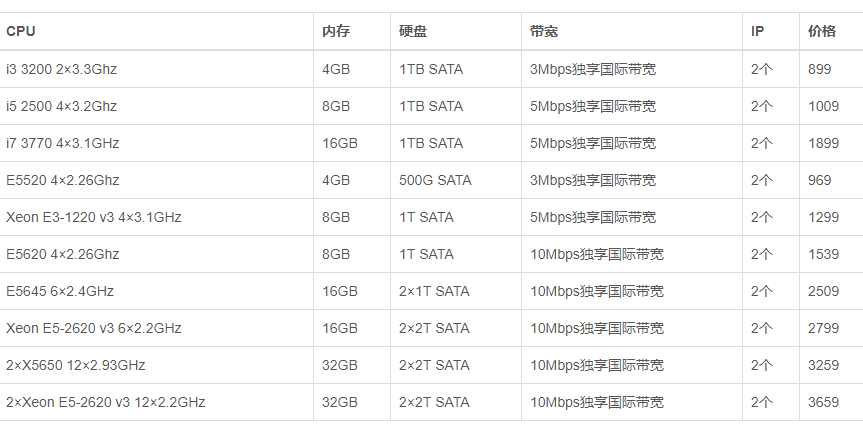Click the 价格 column header
Viewport: 863px width, 424px height.
coord(821,31)
